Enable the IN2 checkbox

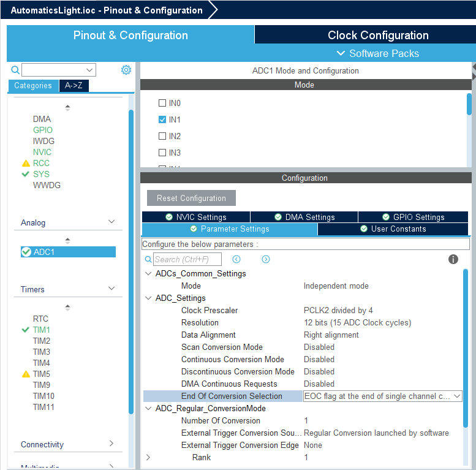coord(162,136)
